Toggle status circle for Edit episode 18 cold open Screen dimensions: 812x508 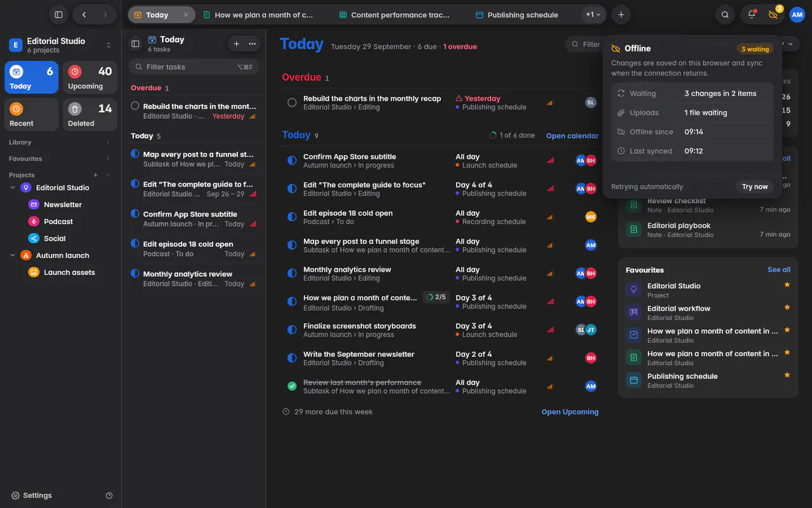pos(292,217)
